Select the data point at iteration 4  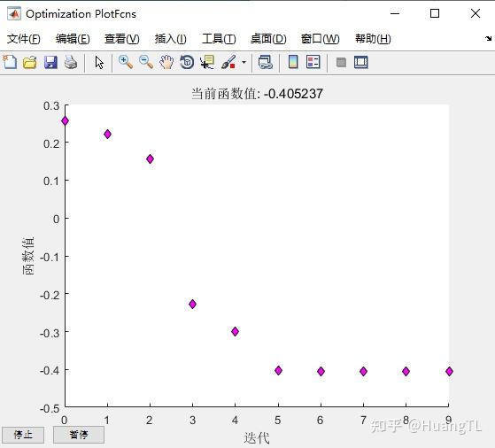coord(235,331)
